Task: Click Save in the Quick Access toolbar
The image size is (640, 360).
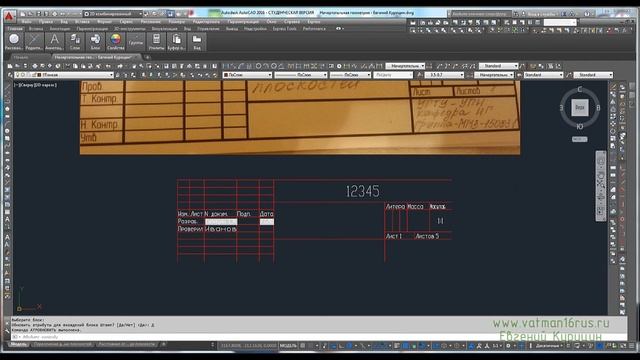Action: pos(38,14)
